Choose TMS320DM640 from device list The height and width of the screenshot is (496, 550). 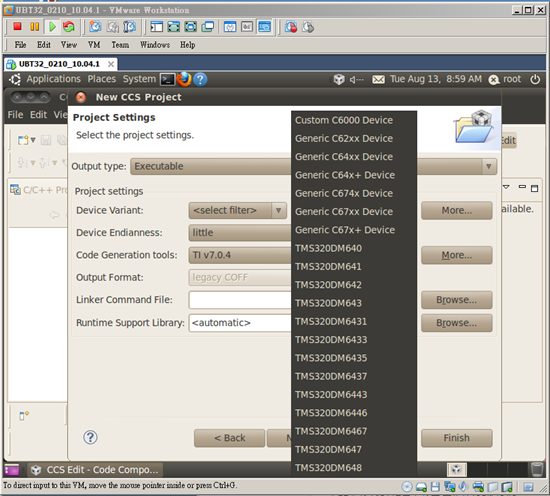click(x=354, y=248)
